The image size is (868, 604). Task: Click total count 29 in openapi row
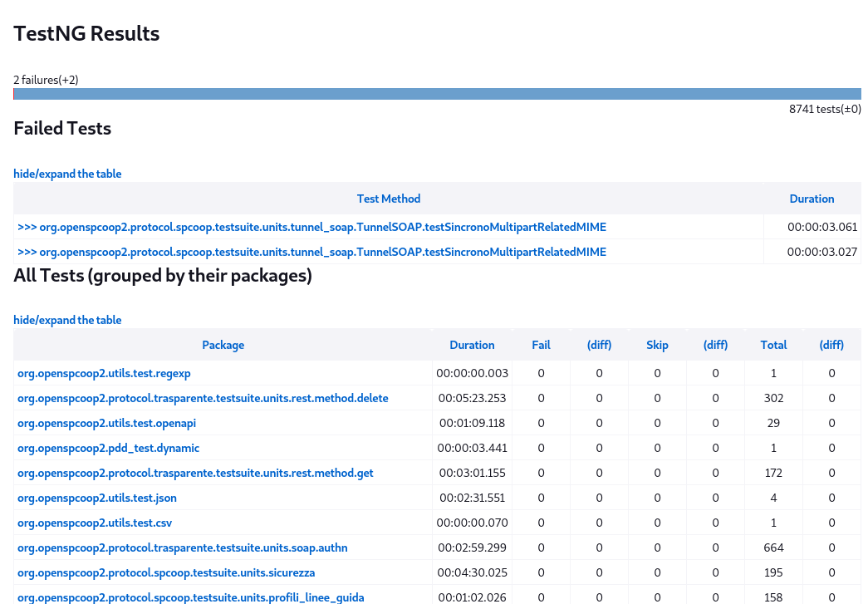coord(773,423)
